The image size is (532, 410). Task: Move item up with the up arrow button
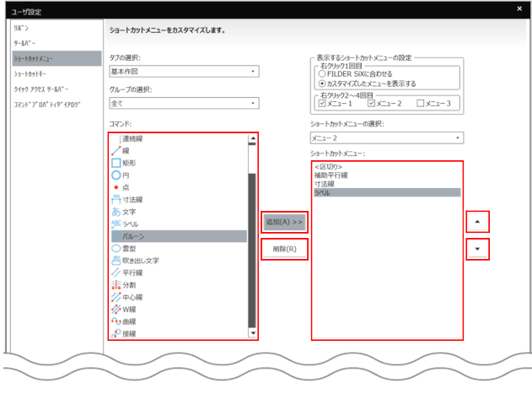click(x=478, y=221)
